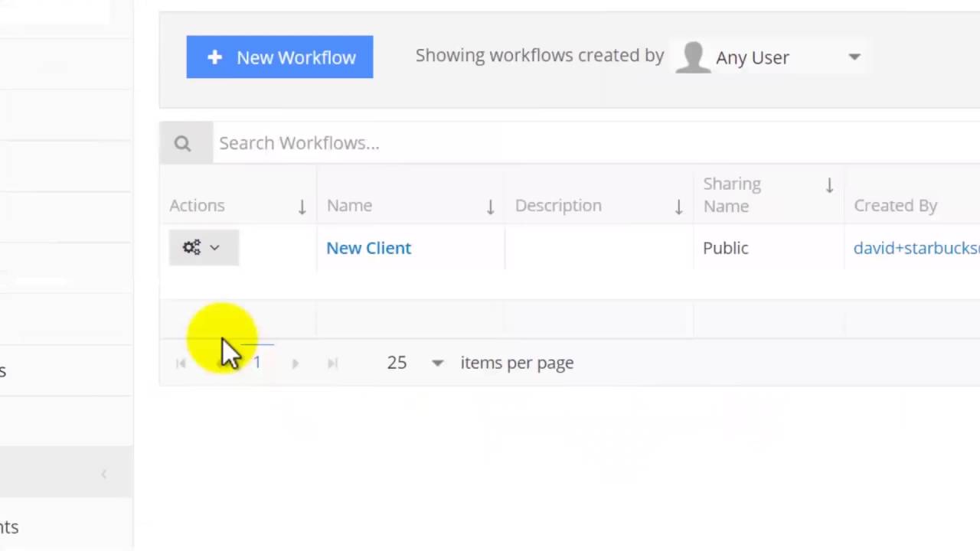Go to the next page of workflows
The height and width of the screenshot is (551, 980).
point(296,364)
